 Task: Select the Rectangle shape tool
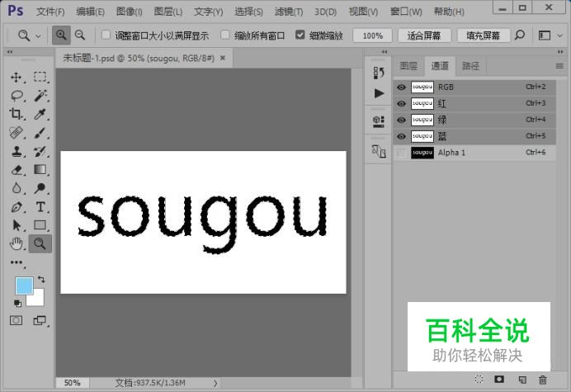(x=40, y=225)
